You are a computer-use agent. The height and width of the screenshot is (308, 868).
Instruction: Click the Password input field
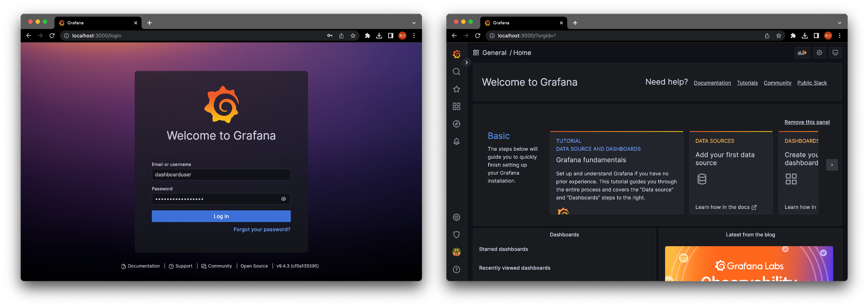[221, 199]
